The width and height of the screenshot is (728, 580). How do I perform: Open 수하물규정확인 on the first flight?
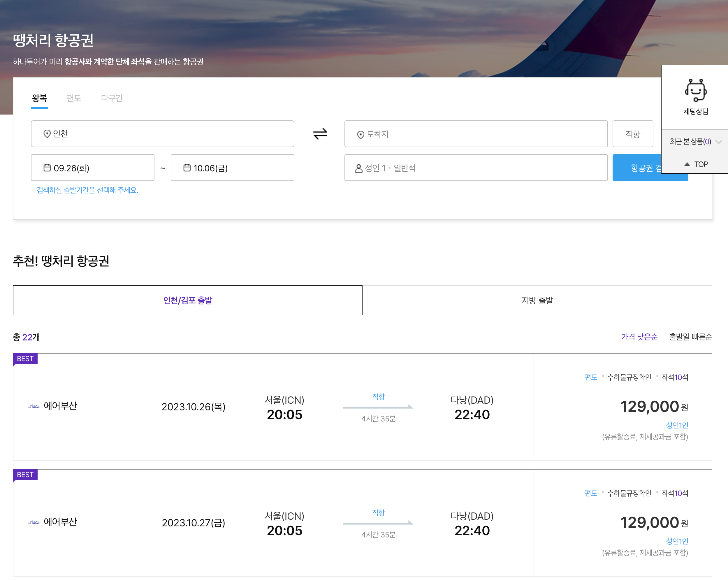(x=629, y=377)
